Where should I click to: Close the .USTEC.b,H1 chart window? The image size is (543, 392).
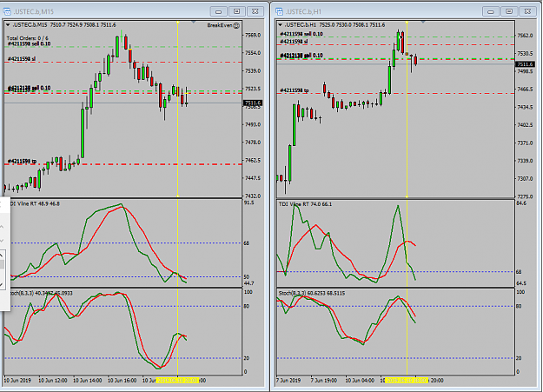(x=527, y=11)
